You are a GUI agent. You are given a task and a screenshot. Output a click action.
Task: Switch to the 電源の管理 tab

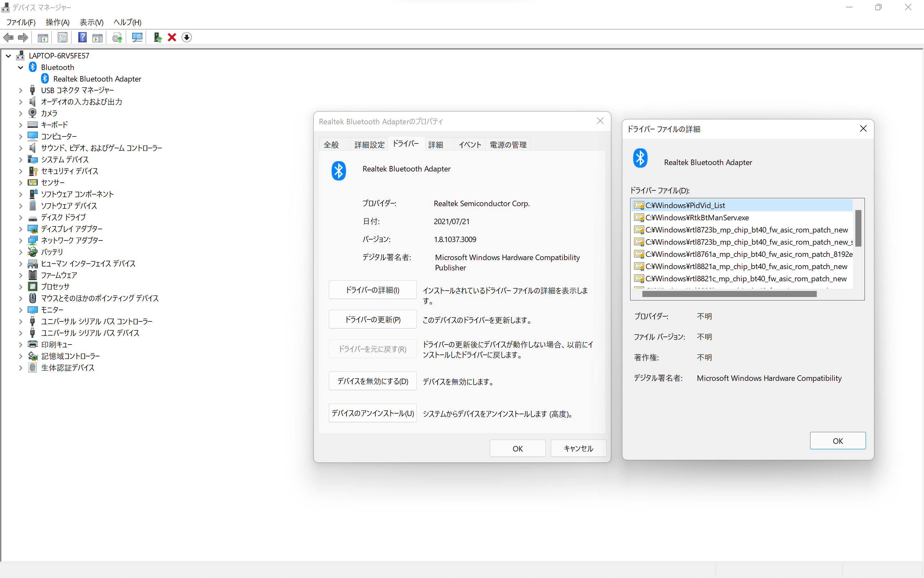coord(508,144)
